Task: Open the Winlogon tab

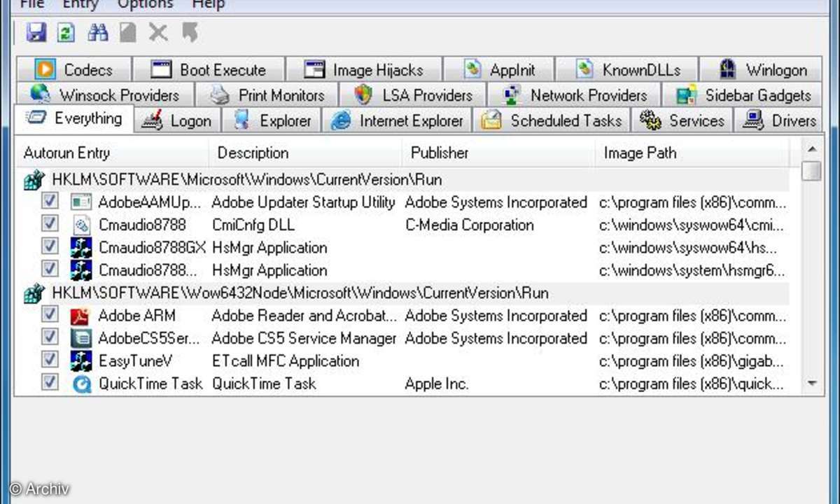Action: [761, 70]
